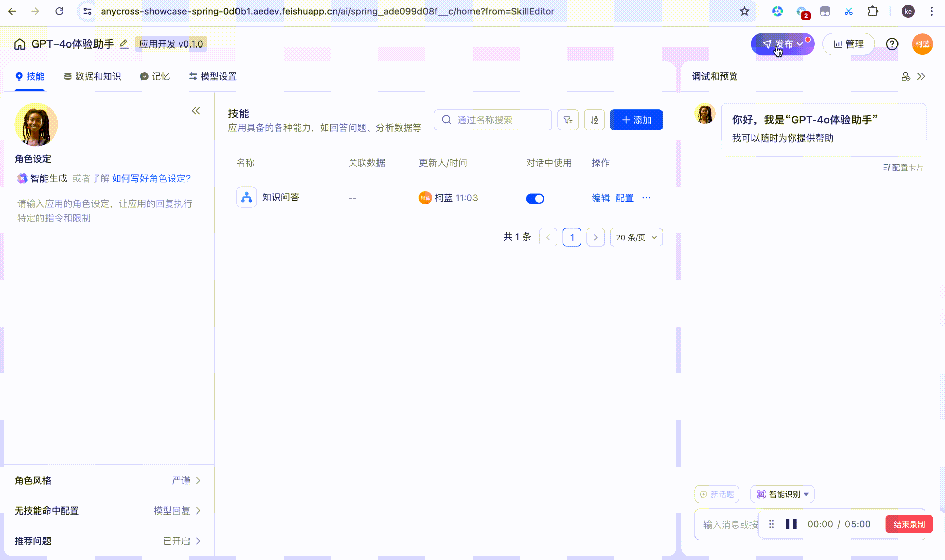The image size is (945, 560).
Task: Click 智能生成 for role settings
Action: pyautogui.click(x=42, y=179)
